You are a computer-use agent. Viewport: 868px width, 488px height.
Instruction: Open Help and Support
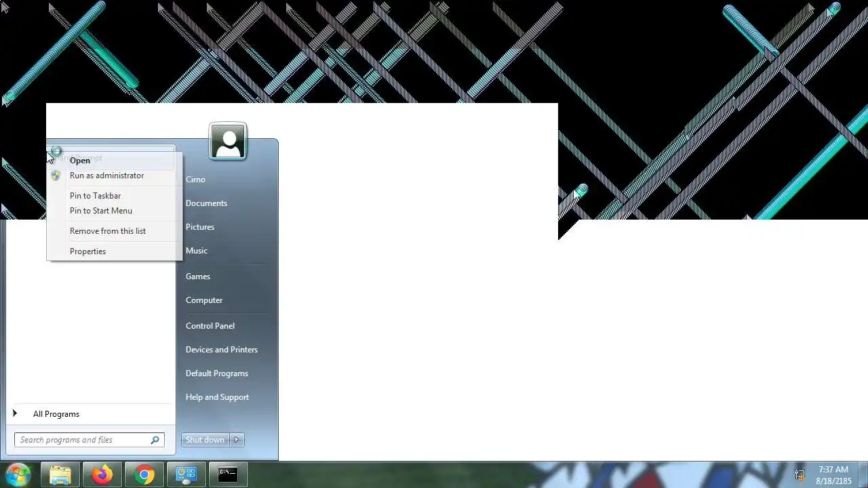217,397
